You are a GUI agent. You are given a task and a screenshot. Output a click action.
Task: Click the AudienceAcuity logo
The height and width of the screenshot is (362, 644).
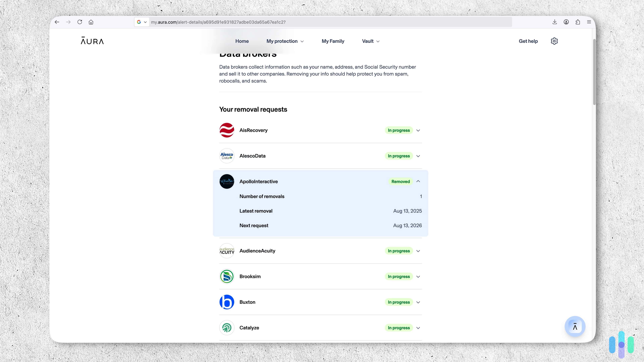(227, 251)
